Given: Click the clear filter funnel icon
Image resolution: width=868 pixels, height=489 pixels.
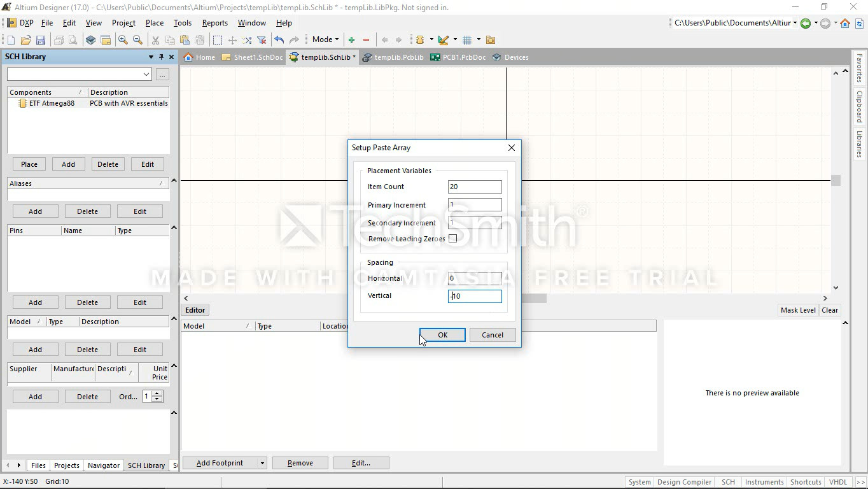Looking at the screenshot, I should pos(262,40).
